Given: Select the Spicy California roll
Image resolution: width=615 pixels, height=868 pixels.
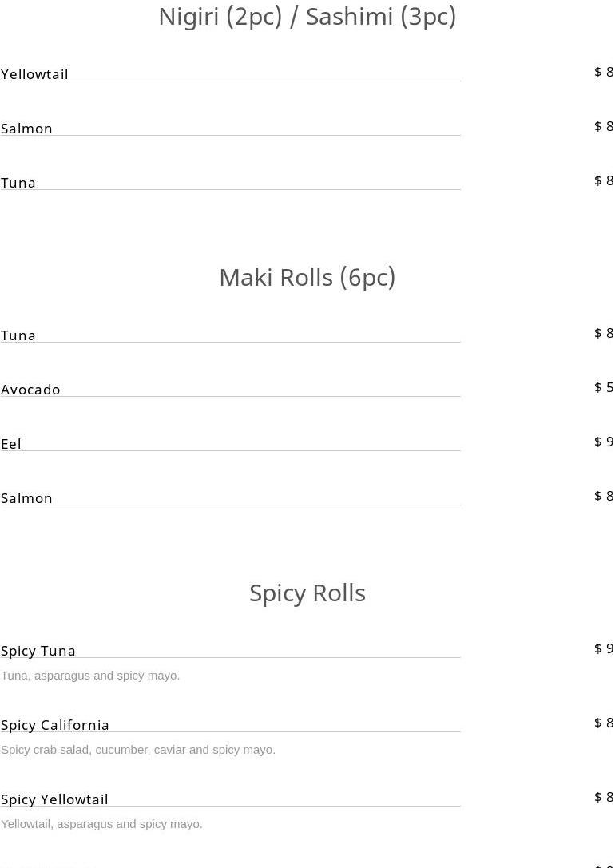Looking at the screenshot, I should pos(55,724).
